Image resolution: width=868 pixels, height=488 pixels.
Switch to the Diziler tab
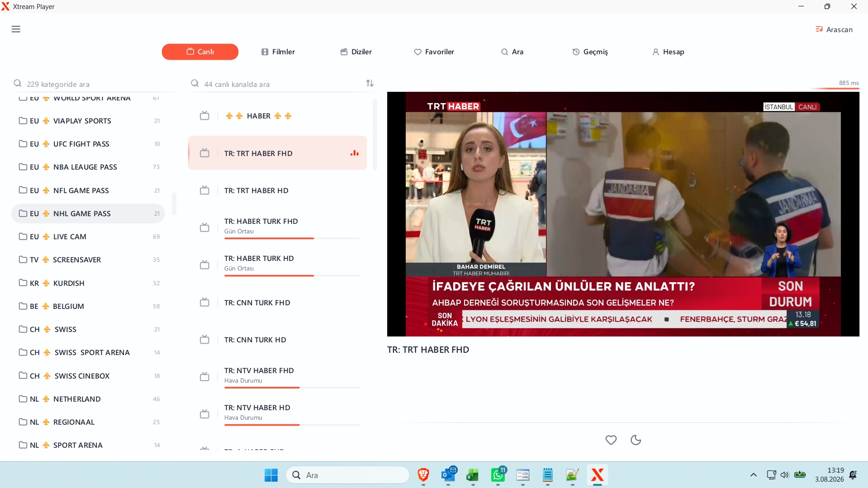coord(356,52)
